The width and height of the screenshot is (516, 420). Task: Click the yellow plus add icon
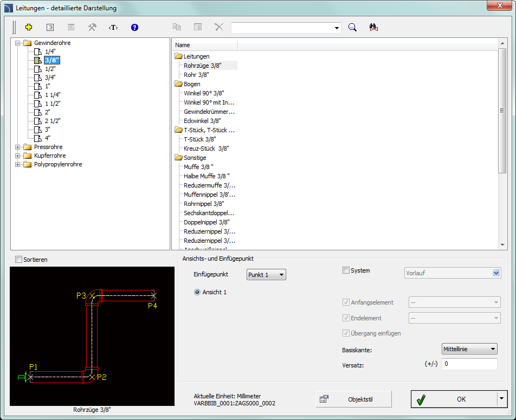pos(29,27)
